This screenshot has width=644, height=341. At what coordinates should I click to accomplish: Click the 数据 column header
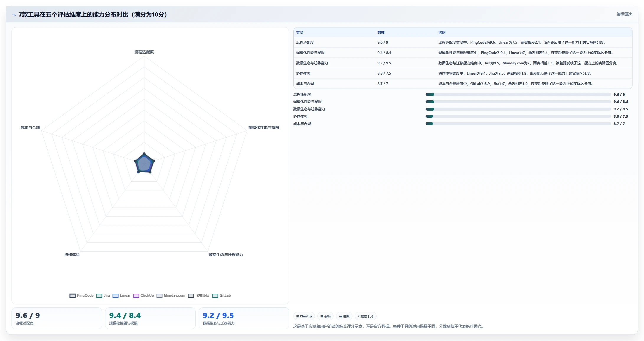point(381,32)
